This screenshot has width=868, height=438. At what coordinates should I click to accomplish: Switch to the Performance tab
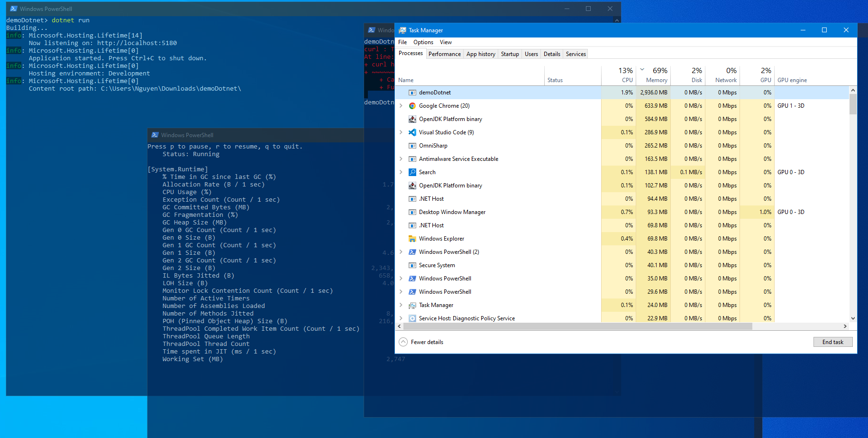pyautogui.click(x=444, y=54)
